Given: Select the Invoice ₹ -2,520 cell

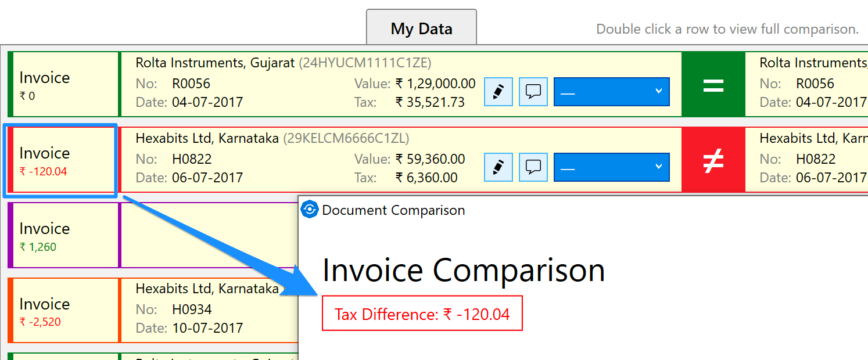Looking at the screenshot, I should coord(64,311).
